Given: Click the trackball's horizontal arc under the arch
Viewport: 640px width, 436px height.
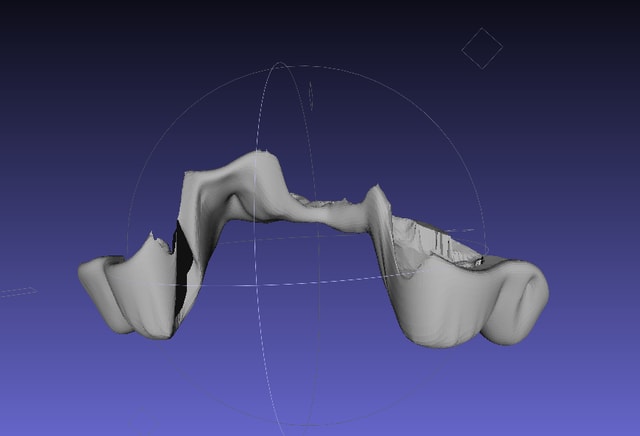Looking at the screenshot, I should click(300, 283).
